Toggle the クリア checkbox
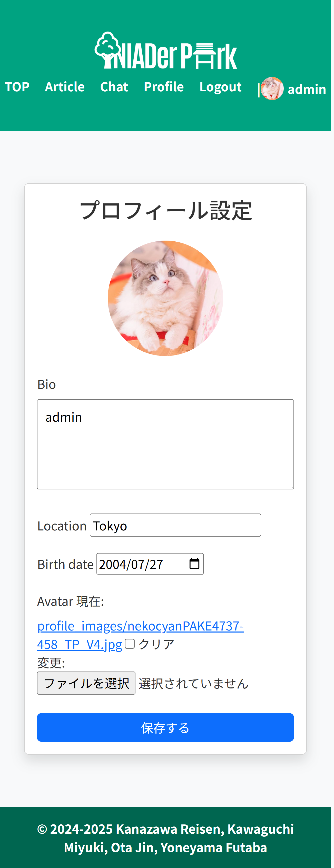Viewport: 334px width, 868px height. point(130,644)
